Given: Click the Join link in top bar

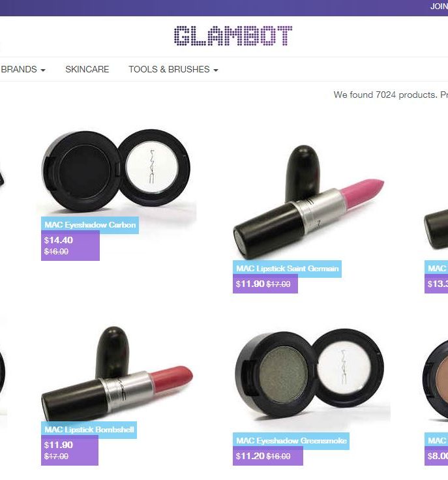Looking at the screenshot, I should click(439, 7).
